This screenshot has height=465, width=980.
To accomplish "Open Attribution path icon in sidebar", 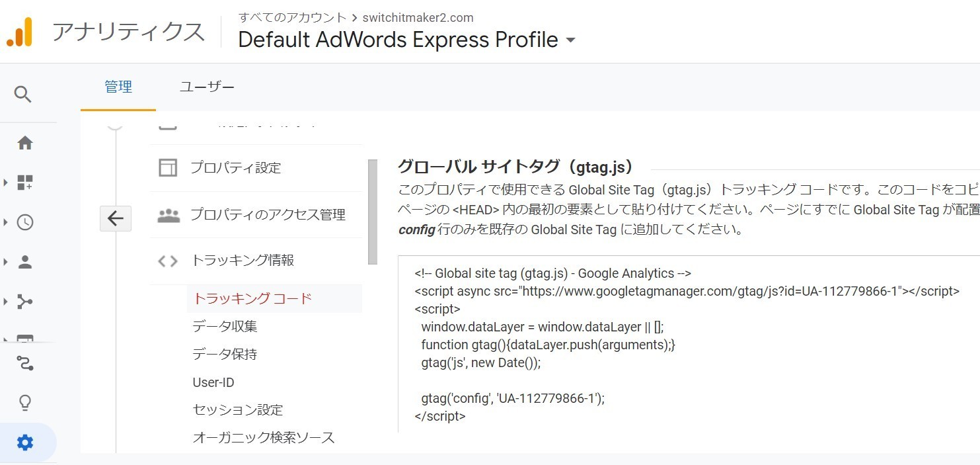I will (x=25, y=363).
